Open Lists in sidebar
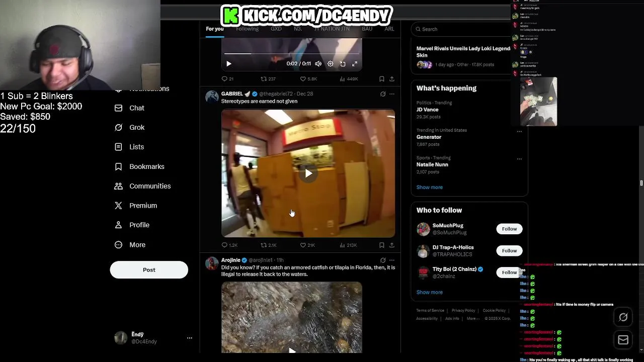This screenshot has width=644, height=362. tap(129, 147)
